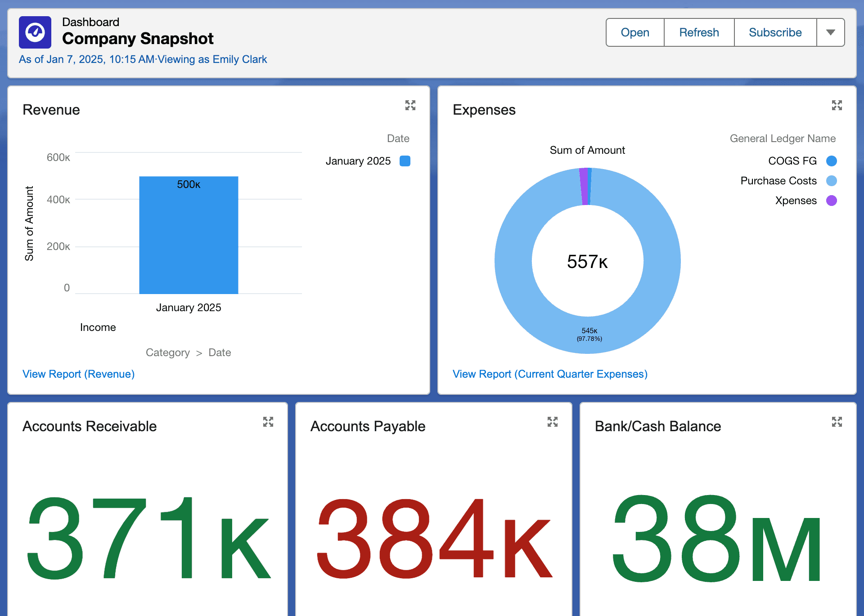Click the COGS FG legend label
The width and height of the screenshot is (864, 616).
tap(792, 161)
